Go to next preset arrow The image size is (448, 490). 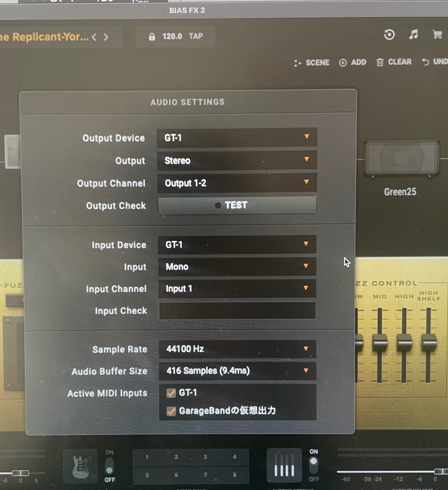(106, 37)
